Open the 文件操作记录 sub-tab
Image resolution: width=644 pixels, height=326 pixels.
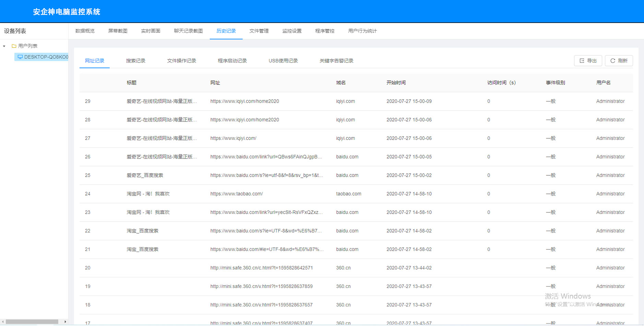click(181, 61)
